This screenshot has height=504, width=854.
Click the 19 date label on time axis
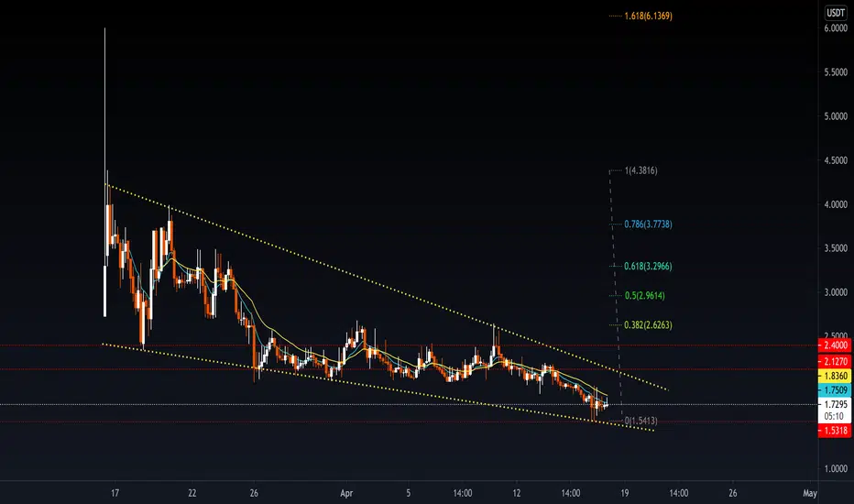click(624, 493)
